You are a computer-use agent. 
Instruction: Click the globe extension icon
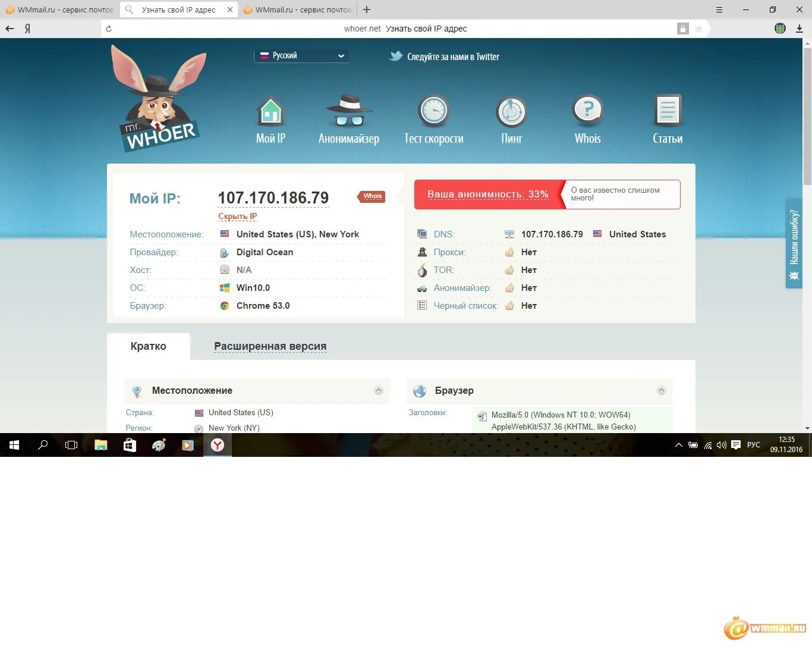click(780, 29)
